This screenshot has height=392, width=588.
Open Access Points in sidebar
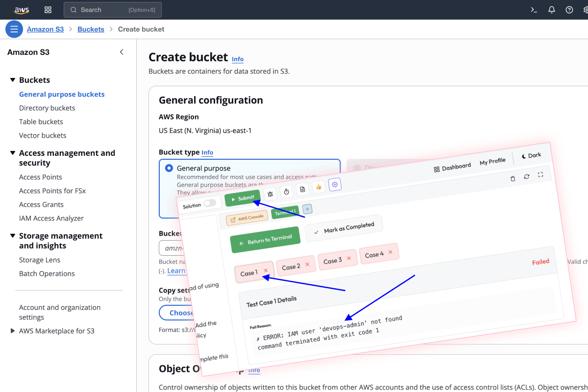click(x=41, y=177)
